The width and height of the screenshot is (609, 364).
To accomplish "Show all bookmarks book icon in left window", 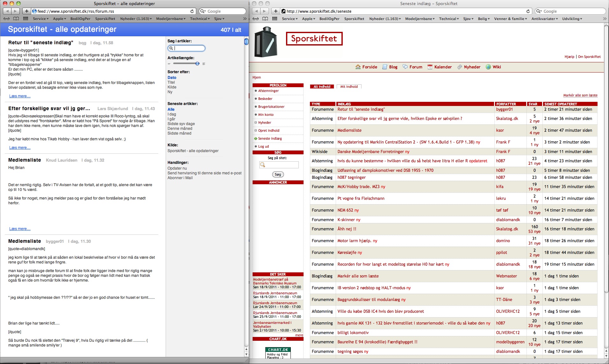I will pos(16,19).
